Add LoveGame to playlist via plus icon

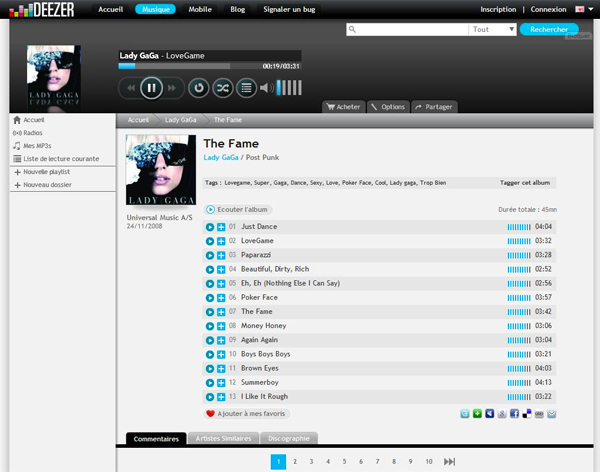tap(221, 241)
